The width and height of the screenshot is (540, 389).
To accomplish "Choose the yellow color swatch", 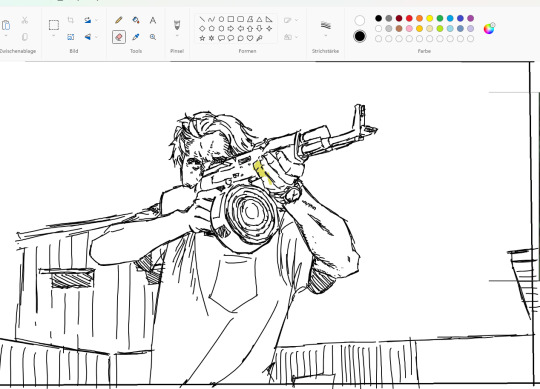I will [x=429, y=18].
